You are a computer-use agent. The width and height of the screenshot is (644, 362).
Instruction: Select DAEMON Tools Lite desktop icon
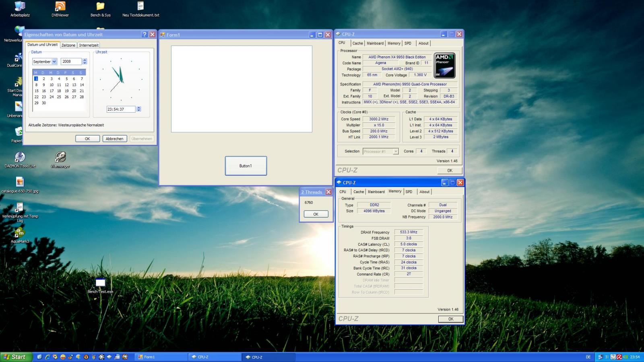click(x=20, y=160)
